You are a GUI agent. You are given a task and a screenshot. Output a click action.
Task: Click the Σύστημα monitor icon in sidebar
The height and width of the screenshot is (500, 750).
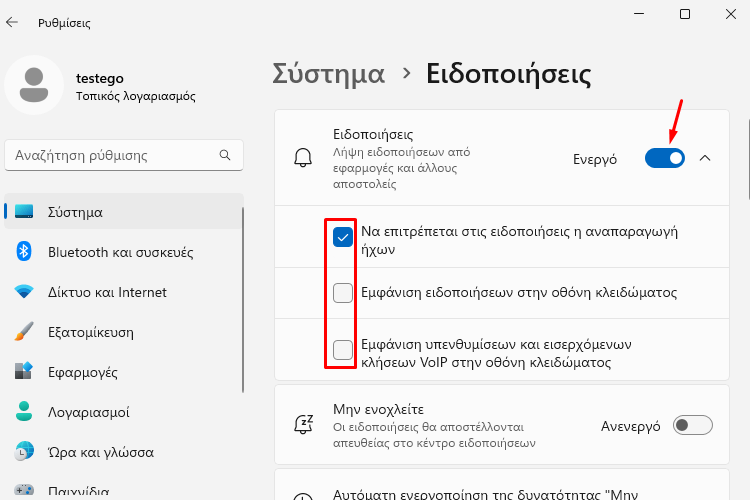[x=24, y=211]
